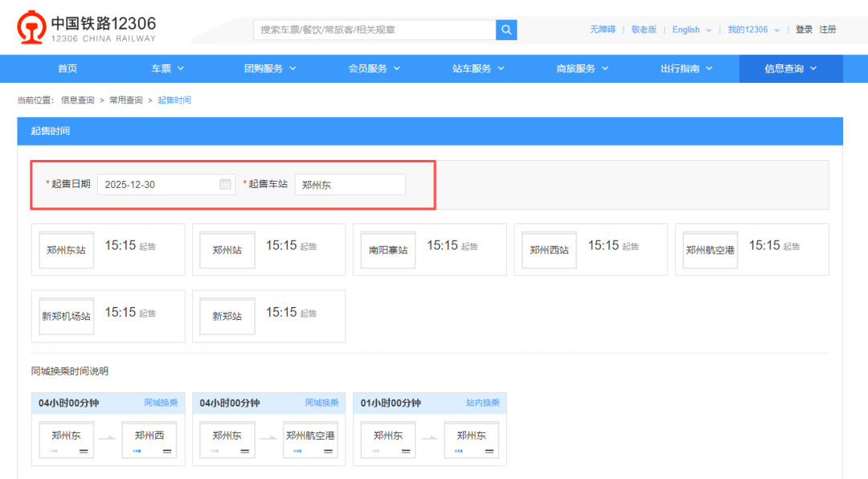This screenshot has height=479, width=868.
Task: Click the 无障碍 accessibility link
Action: click(602, 30)
